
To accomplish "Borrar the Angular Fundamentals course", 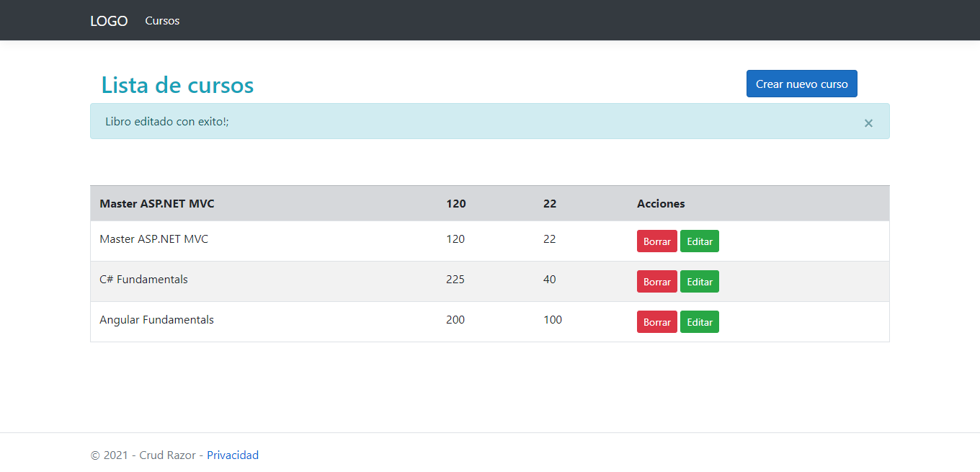I will [657, 322].
